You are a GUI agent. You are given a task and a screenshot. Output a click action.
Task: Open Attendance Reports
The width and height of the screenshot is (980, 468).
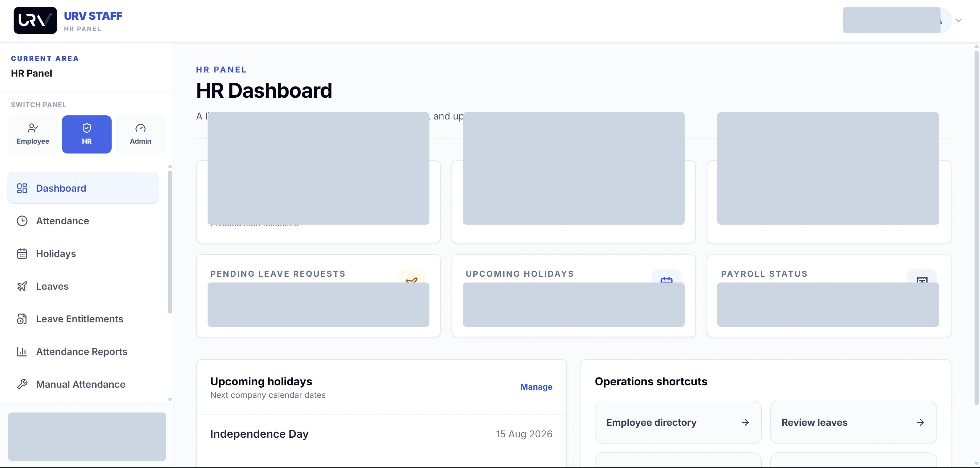(x=83, y=352)
